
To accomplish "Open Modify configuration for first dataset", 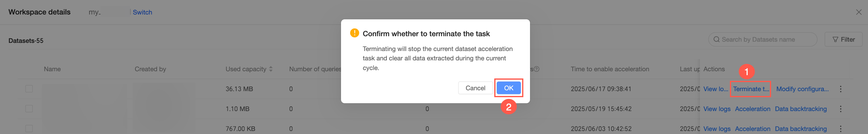I will click(x=802, y=89).
